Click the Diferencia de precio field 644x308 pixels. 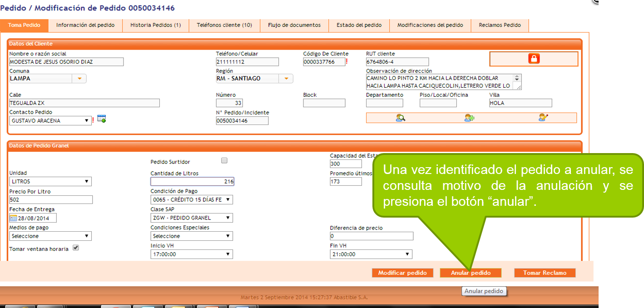click(372, 236)
